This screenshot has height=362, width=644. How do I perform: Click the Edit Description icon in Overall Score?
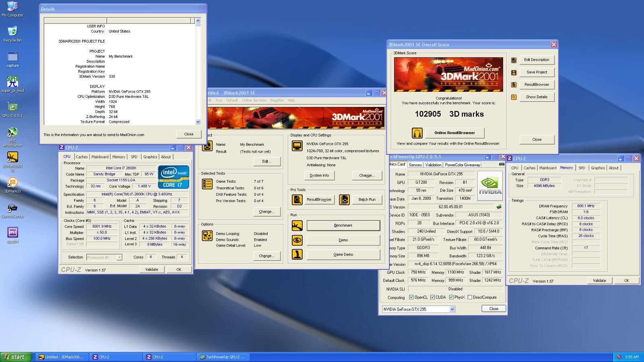point(514,60)
